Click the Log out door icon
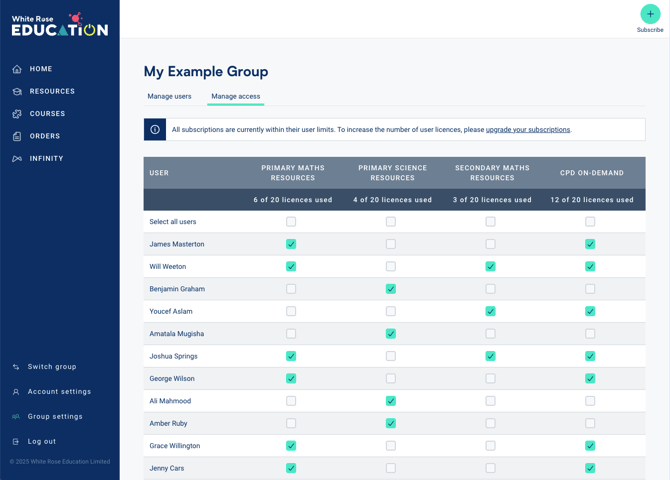Screen dimensions: 670x480 tap(16, 442)
